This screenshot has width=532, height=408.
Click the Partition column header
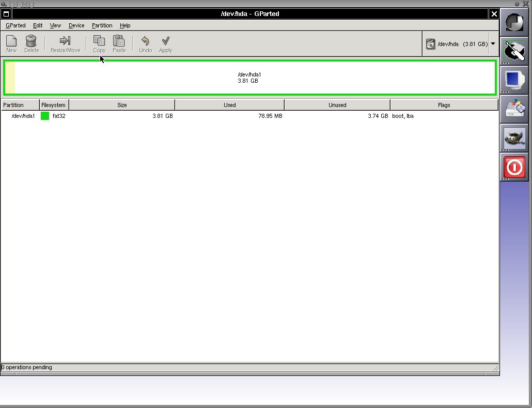pos(20,105)
